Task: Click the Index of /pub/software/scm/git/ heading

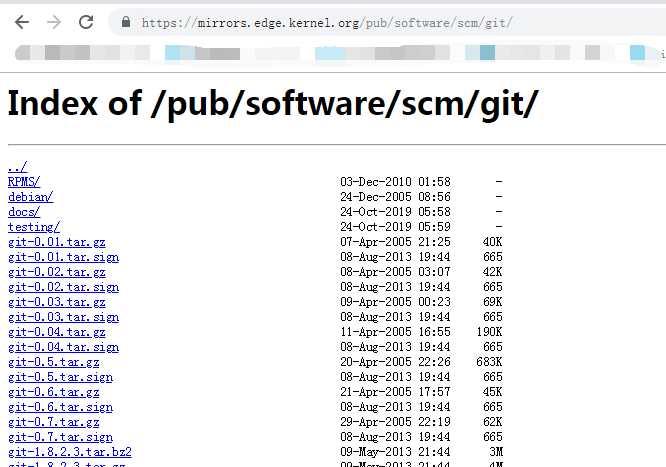Action: (x=273, y=103)
